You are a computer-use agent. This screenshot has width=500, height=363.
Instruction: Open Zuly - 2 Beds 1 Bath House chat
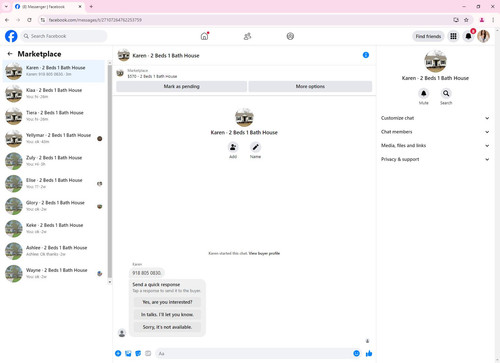pos(54,161)
